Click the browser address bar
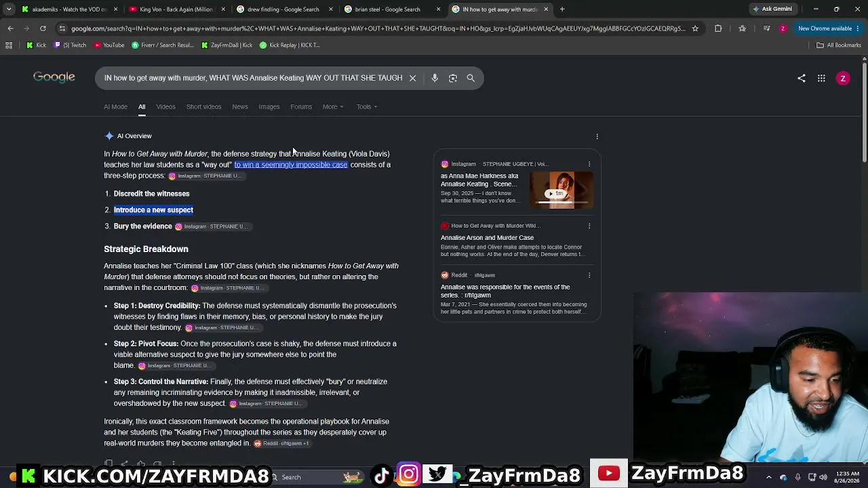868x488 pixels. point(378,28)
